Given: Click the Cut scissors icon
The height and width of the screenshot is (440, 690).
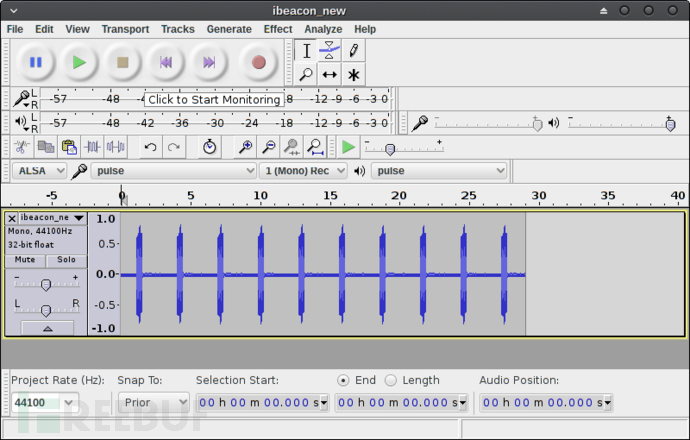Looking at the screenshot, I should pyautogui.click(x=22, y=147).
